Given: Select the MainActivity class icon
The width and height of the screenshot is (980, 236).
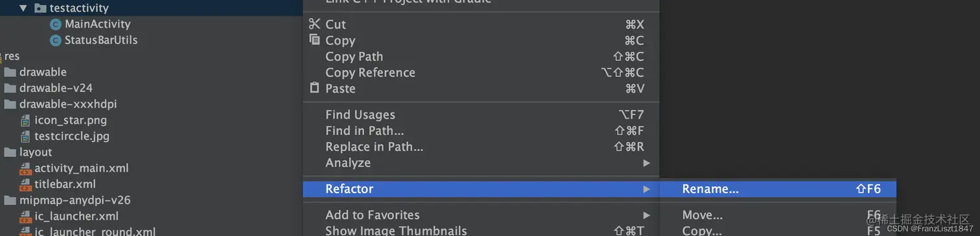Looking at the screenshot, I should click(56, 24).
